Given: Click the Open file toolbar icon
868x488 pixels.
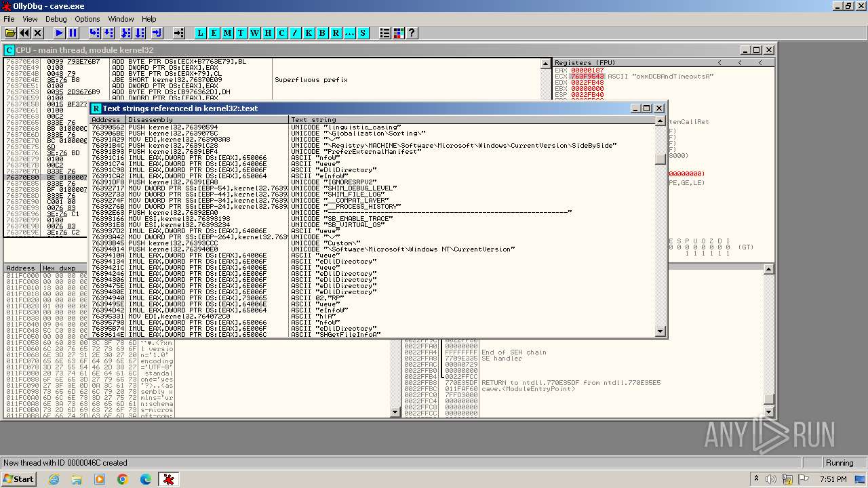Looking at the screenshot, I should [x=10, y=33].
